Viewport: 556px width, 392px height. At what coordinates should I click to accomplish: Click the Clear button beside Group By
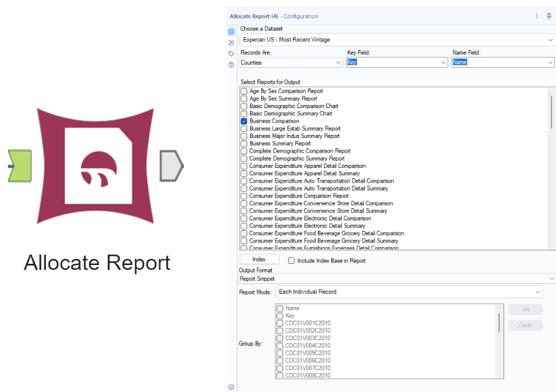tap(525, 325)
